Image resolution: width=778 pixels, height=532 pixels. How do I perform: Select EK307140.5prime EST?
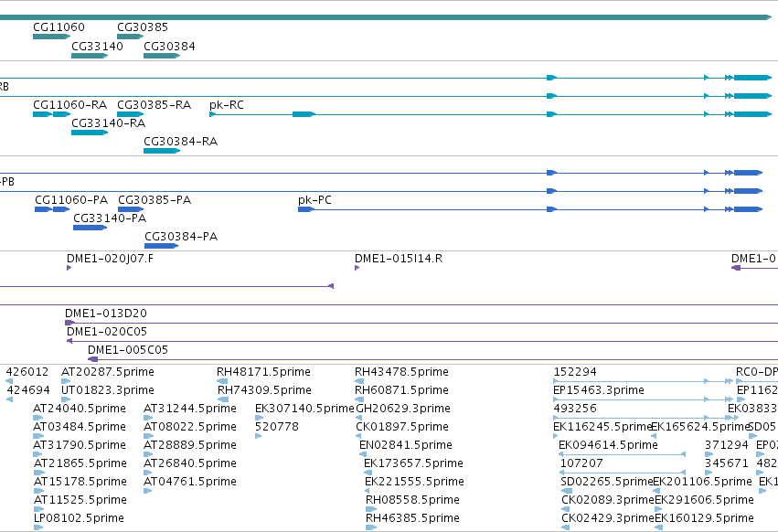click(259, 418)
